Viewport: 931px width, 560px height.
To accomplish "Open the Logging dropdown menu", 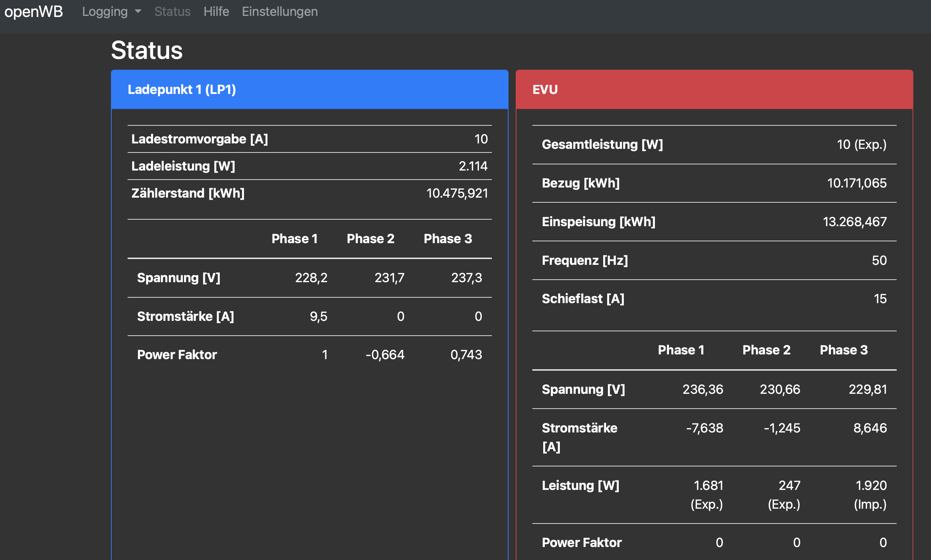I will tap(105, 12).
